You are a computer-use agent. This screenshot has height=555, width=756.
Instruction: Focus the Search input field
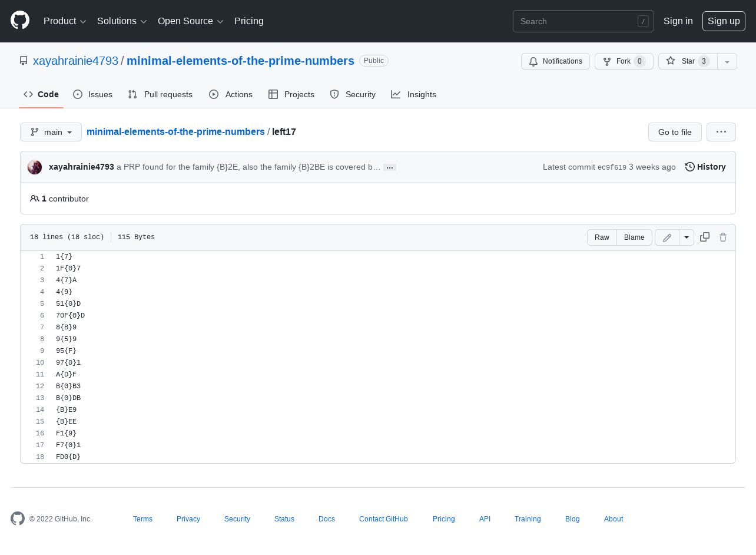click(583, 21)
